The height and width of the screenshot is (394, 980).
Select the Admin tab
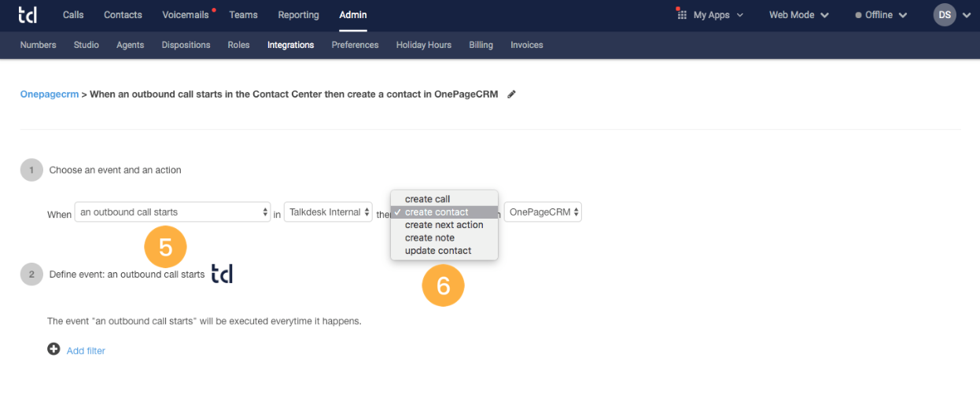click(x=353, y=15)
